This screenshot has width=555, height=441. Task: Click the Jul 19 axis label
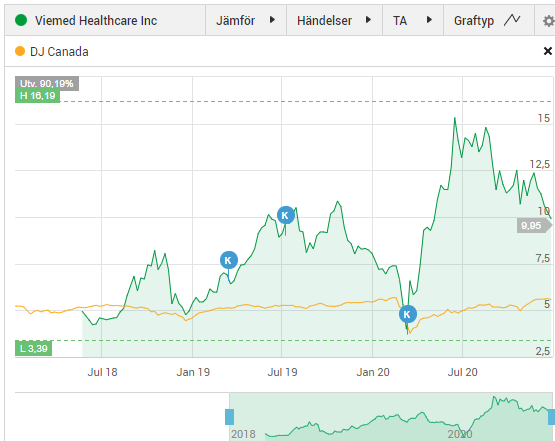coord(282,372)
